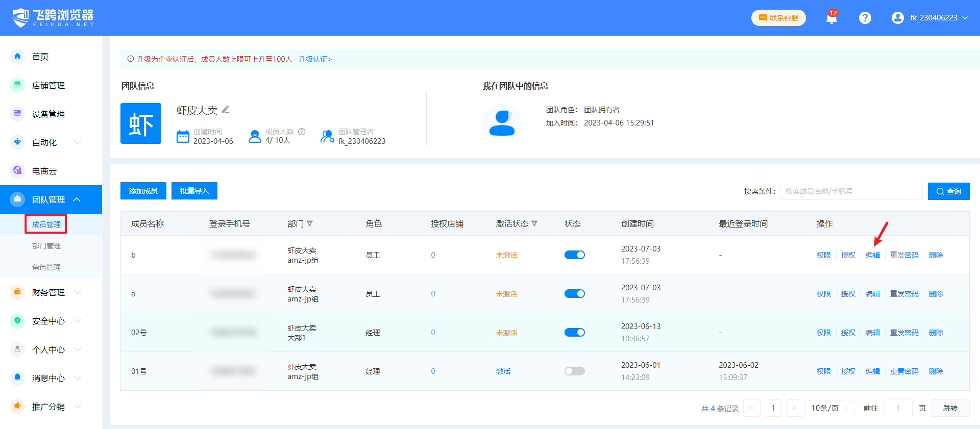Toggle status switch for member 02号
The width and height of the screenshot is (980, 429).
(x=574, y=333)
